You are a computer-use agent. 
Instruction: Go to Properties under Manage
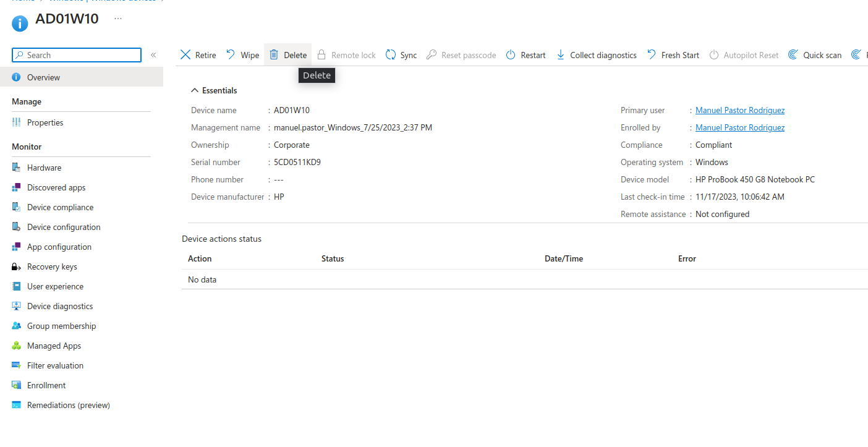[45, 122]
